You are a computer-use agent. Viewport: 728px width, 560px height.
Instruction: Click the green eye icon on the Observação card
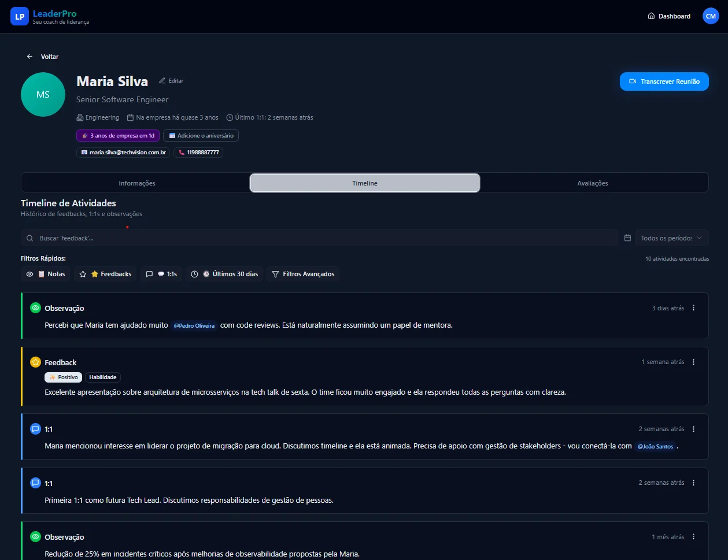point(34,308)
